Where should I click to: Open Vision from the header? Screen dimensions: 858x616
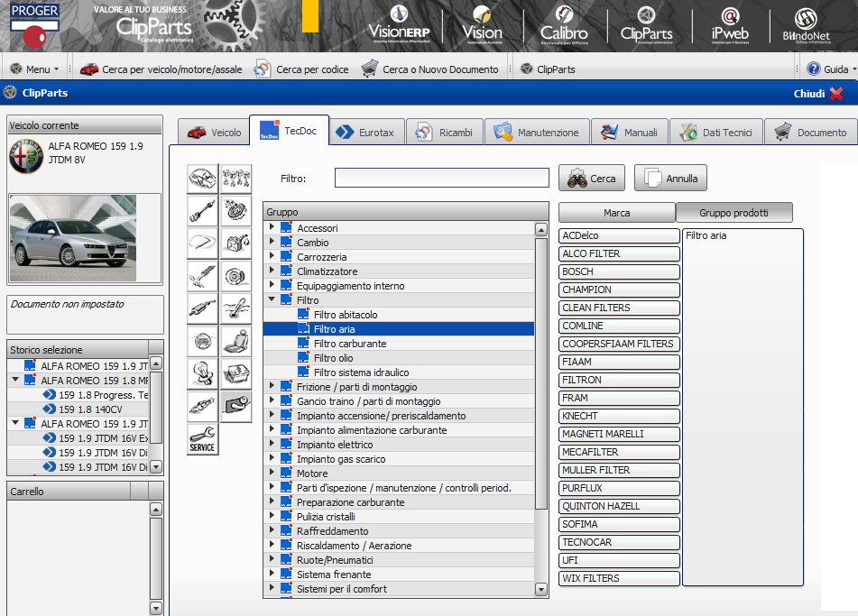[482, 24]
